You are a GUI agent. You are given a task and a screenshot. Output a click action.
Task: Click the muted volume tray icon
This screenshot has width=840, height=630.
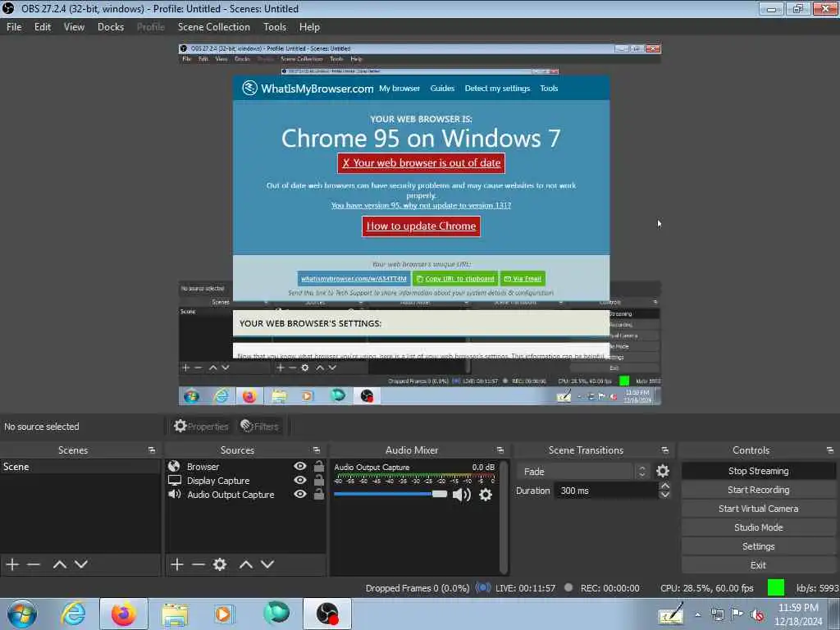(757, 615)
